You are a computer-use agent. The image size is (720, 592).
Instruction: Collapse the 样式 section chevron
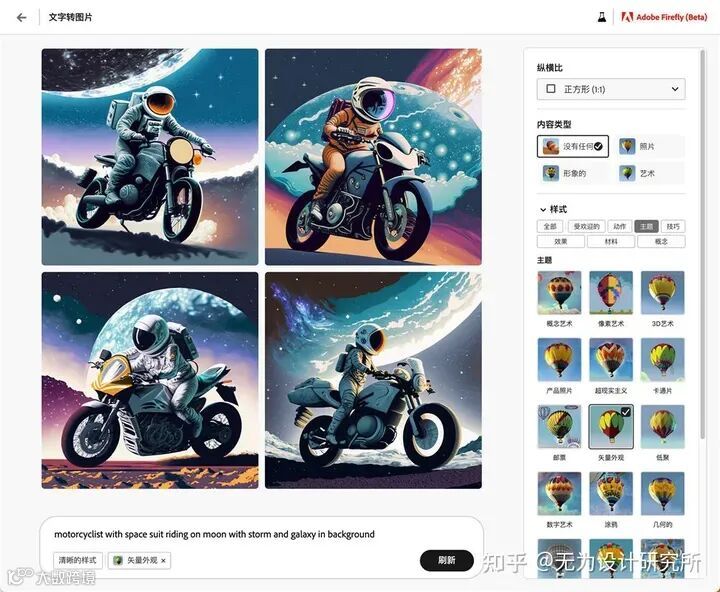tap(543, 209)
